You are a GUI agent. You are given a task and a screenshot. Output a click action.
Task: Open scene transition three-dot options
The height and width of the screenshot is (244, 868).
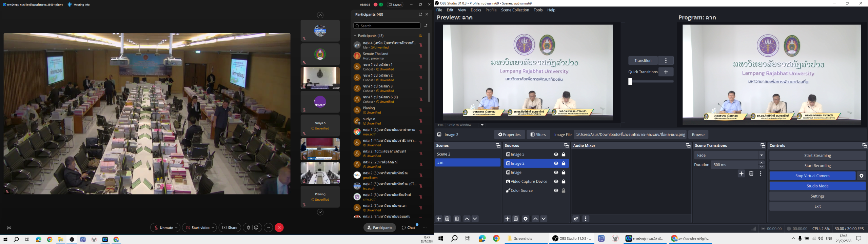click(761, 174)
